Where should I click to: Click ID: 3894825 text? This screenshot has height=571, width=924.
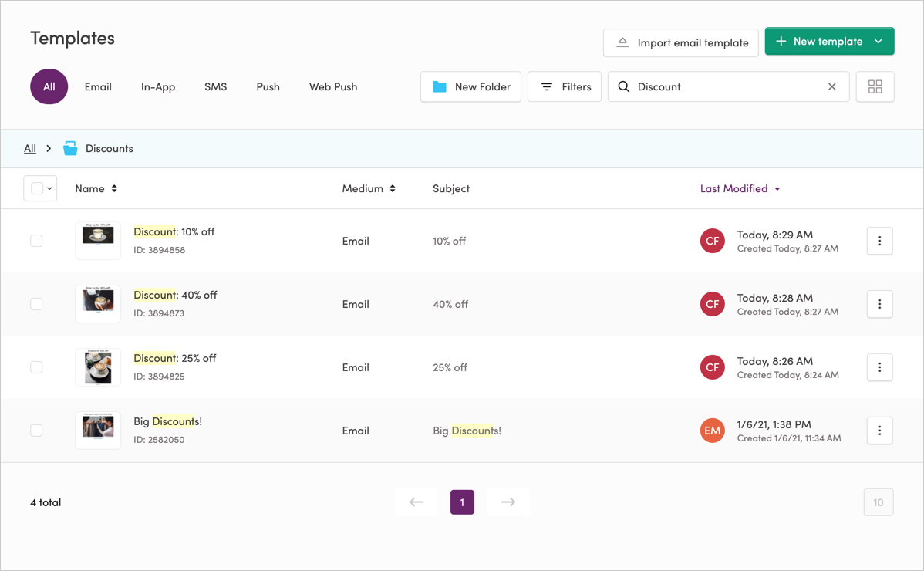[159, 376]
